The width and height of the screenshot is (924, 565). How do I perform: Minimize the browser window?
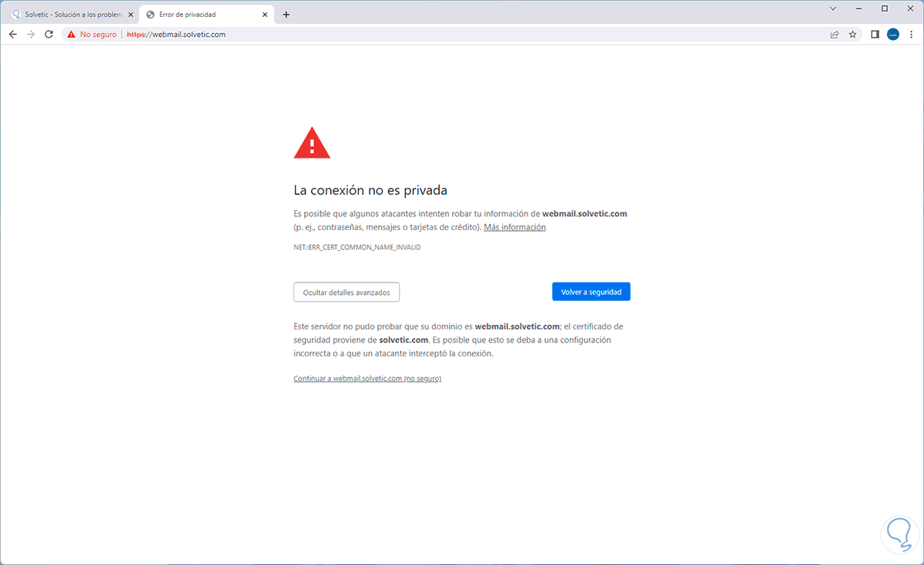point(859,8)
